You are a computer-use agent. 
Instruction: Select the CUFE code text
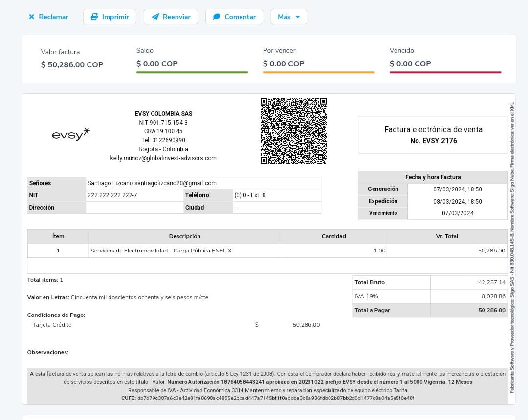(x=275, y=398)
